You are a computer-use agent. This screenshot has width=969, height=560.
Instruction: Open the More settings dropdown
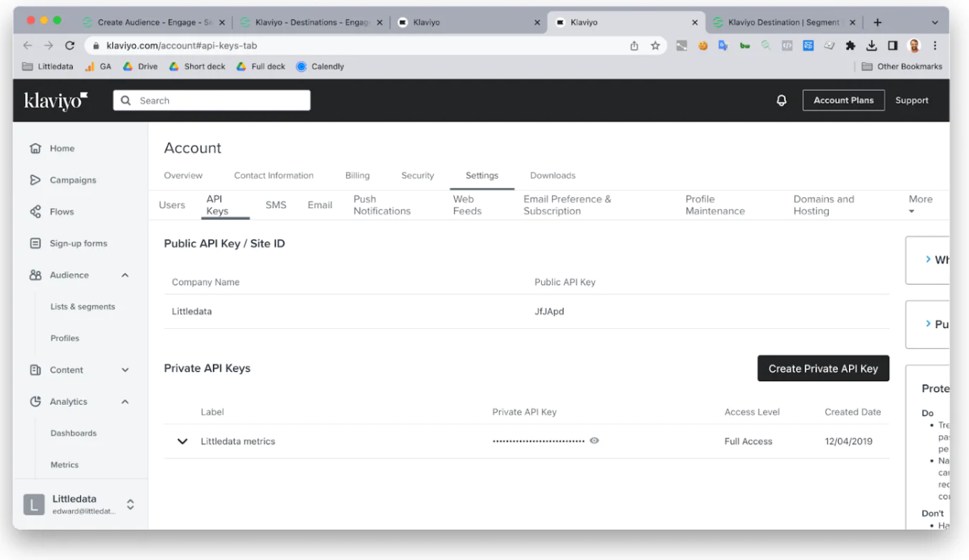(920, 205)
